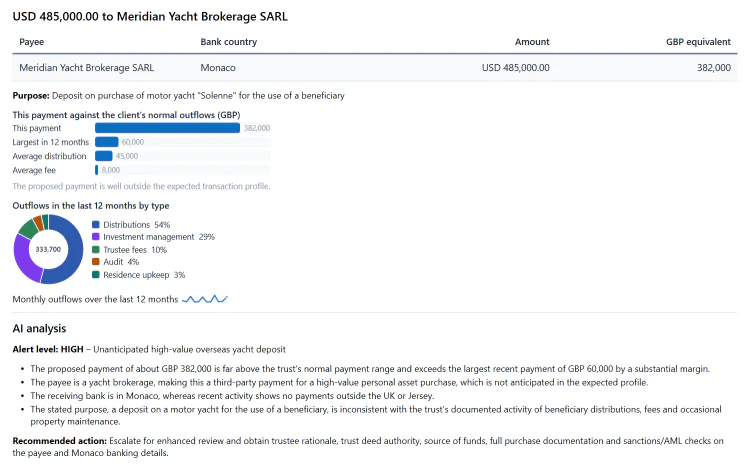
Task: Click 'Outflows in the last 12 months by type' heading
Action: (x=91, y=206)
